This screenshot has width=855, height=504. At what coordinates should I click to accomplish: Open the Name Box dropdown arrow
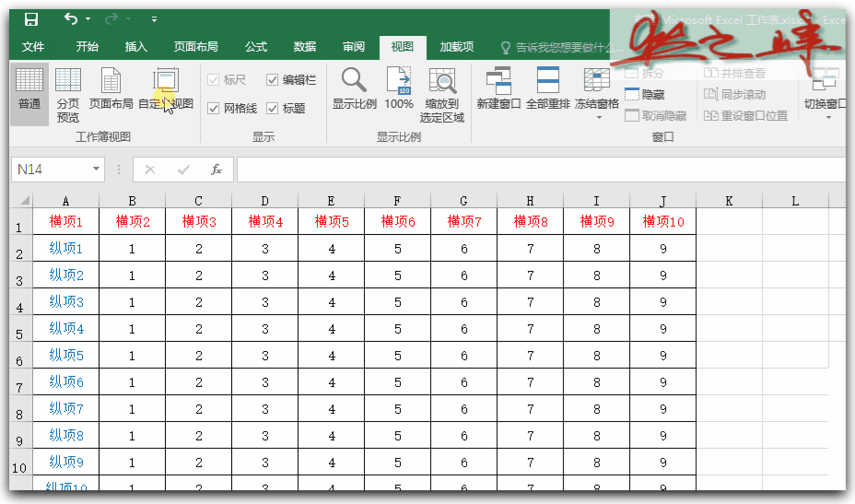96,170
